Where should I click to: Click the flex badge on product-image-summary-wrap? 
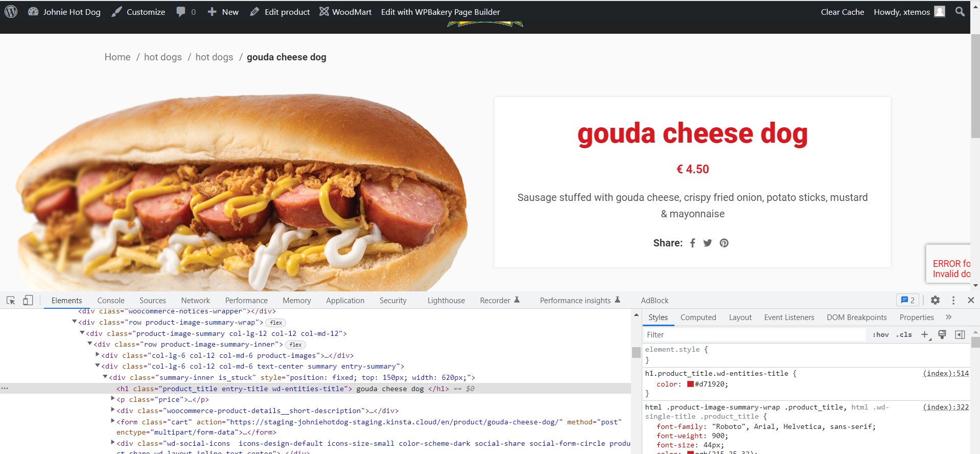tap(276, 323)
